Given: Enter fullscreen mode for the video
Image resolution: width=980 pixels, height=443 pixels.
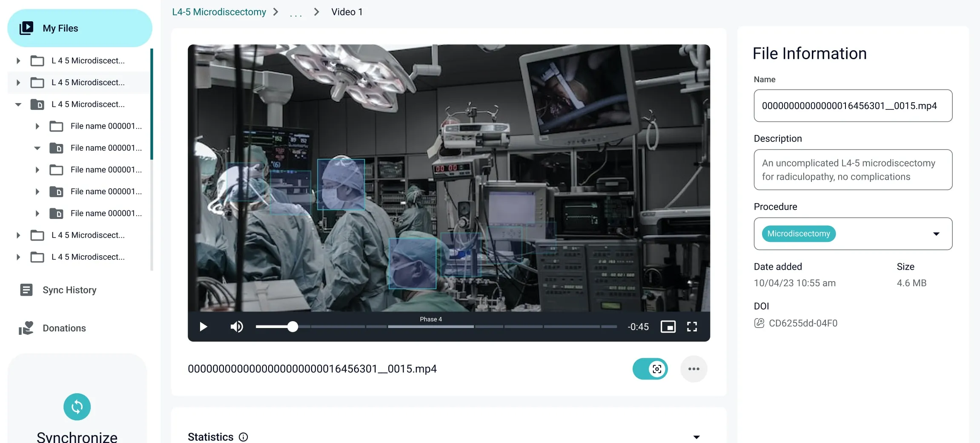Looking at the screenshot, I should coord(692,326).
